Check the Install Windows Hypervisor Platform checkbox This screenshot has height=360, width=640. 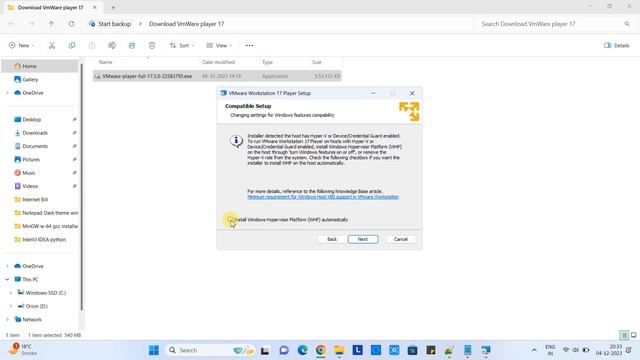coord(231,220)
